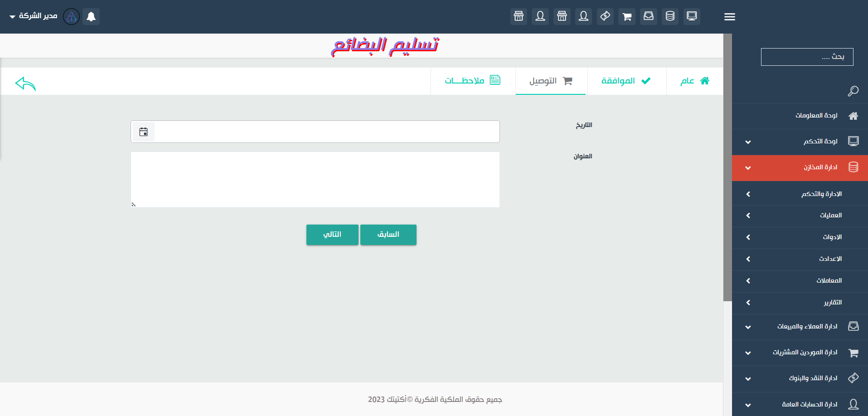Open the calendar date picker icon
The height and width of the screenshot is (416, 868).
[x=144, y=132]
